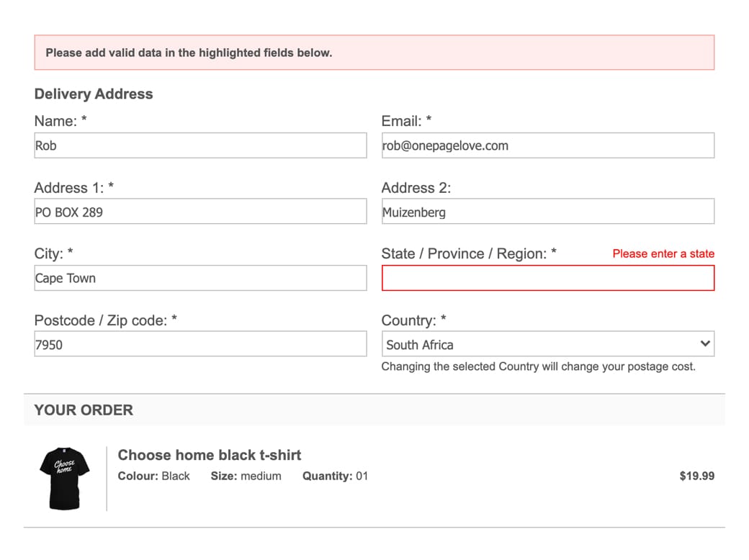Click the chevron arrow on Country select
The width and height of the screenshot is (749, 560).
pos(705,344)
